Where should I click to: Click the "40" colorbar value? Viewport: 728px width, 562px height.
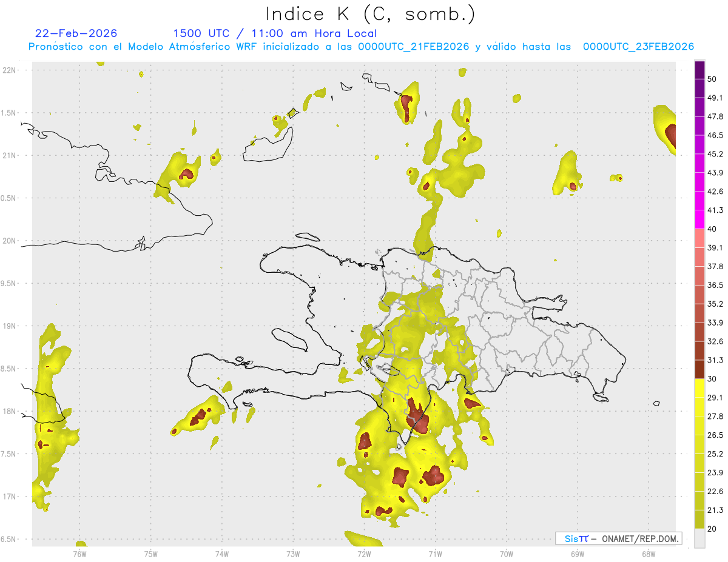pos(712,229)
